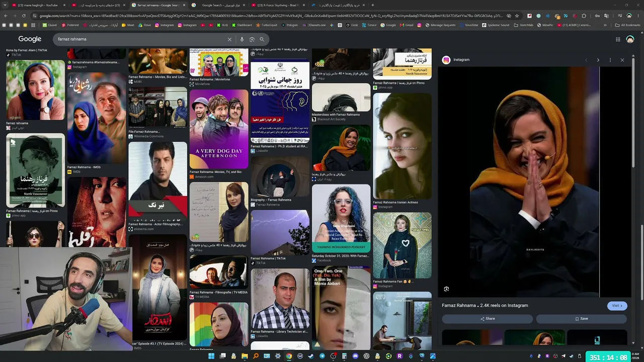644x362 pixels.
Task: Open Chrome from the taskbar
Action: [x=289, y=356]
